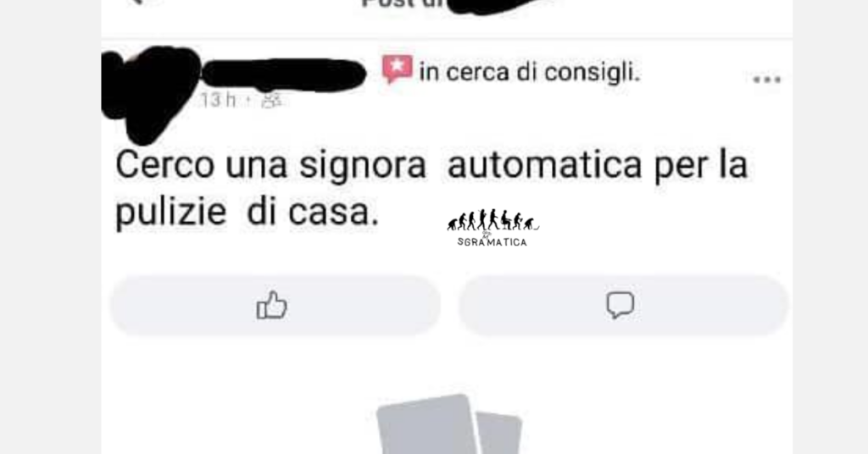Tap the left rounded Like button bar
868x454 pixels.
point(275,305)
